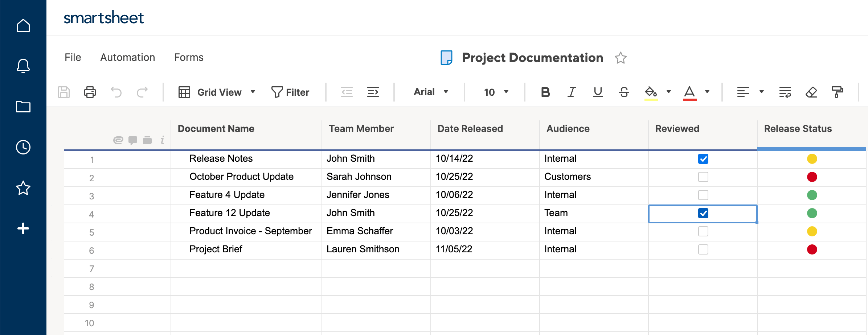Open Notifications bell in sidebar
This screenshot has height=335, width=868.
23,66
